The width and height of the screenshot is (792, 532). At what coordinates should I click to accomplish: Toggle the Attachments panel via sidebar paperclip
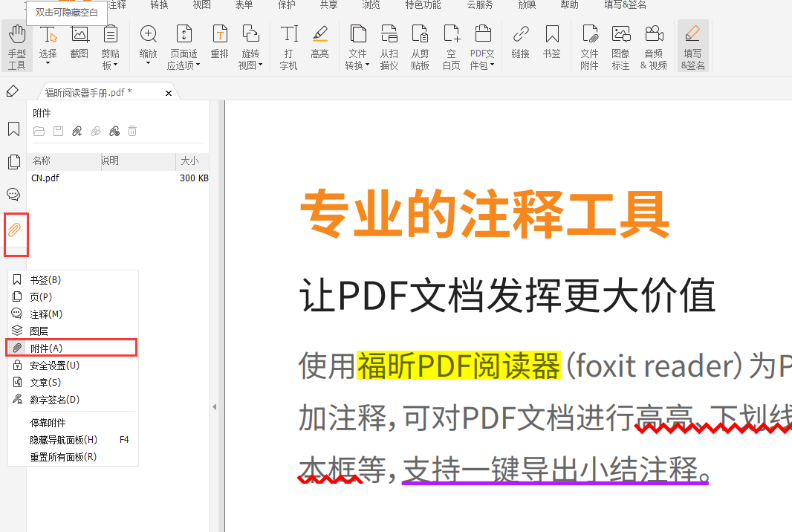(14, 230)
